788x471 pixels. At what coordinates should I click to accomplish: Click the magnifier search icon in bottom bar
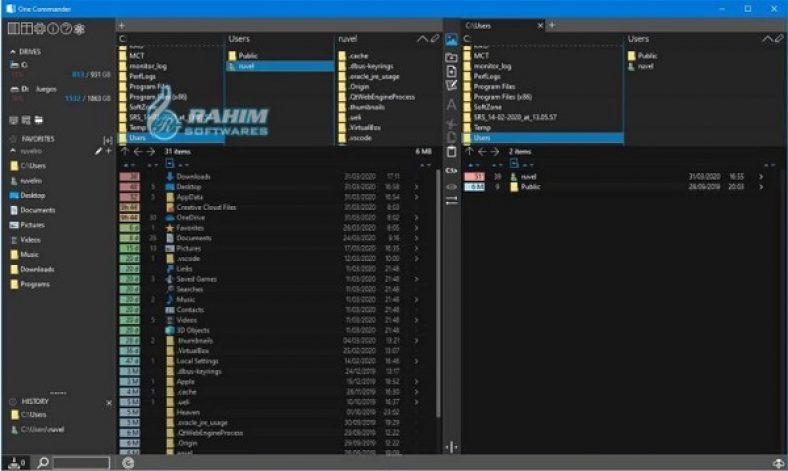click(x=43, y=462)
